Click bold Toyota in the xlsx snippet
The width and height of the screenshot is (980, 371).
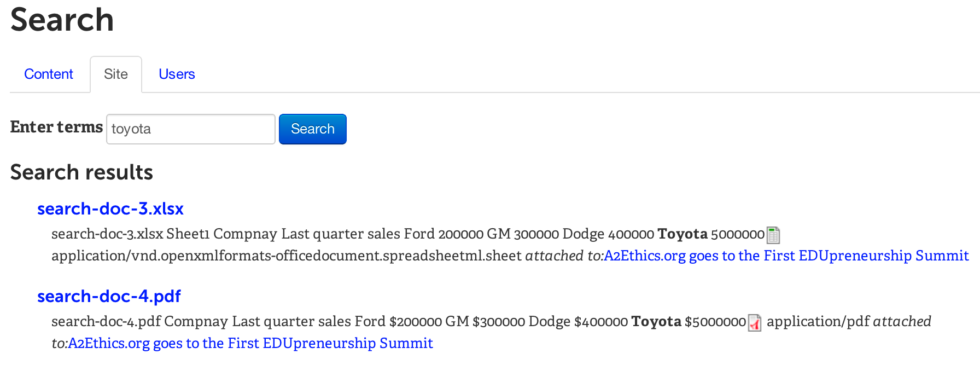pos(682,234)
